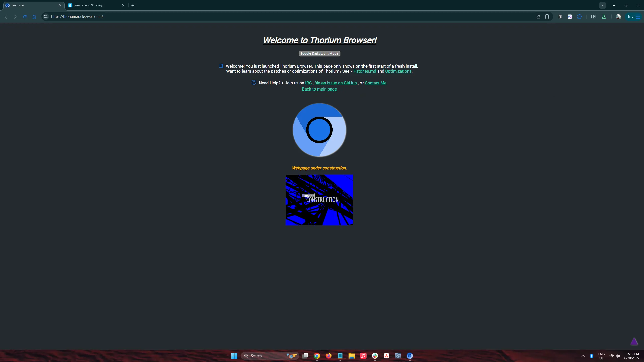This screenshot has height=362, width=644.
Task: Go Back to main page link
Action: point(319,89)
